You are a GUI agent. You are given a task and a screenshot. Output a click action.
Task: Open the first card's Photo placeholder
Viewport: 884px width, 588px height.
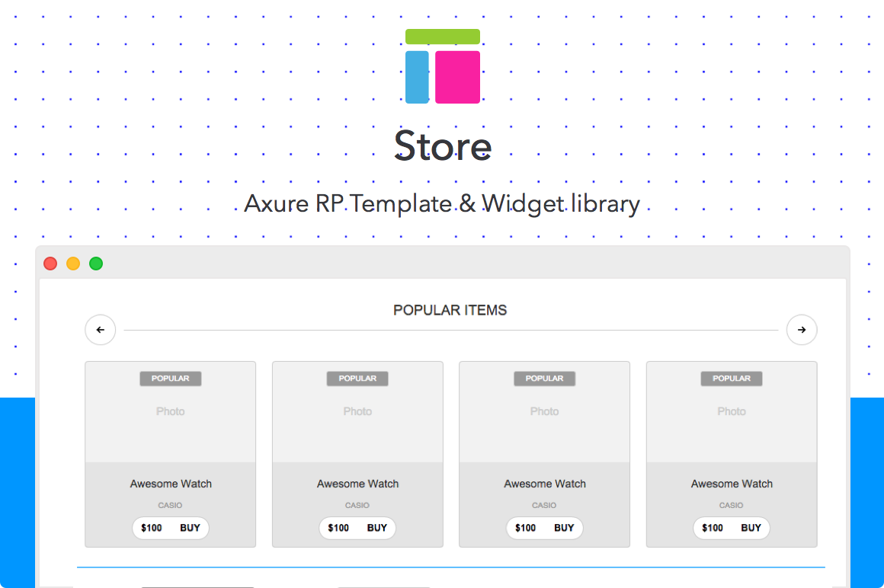point(170,411)
